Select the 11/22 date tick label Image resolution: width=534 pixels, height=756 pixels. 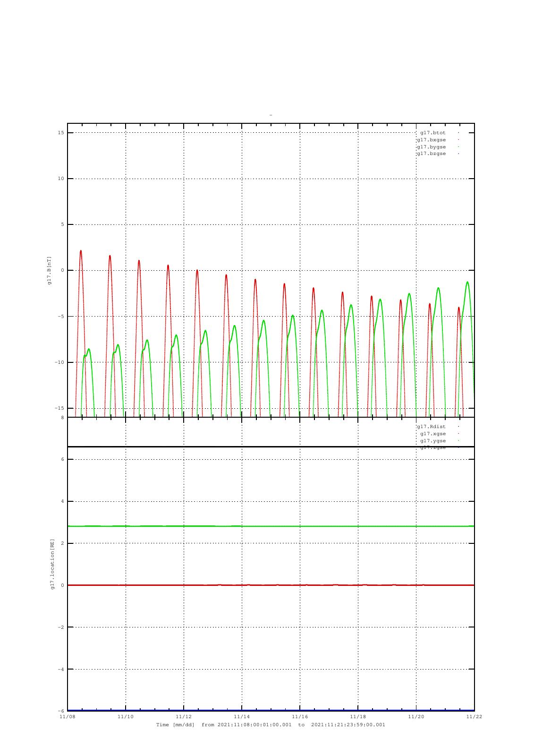click(x=474, y=717)
